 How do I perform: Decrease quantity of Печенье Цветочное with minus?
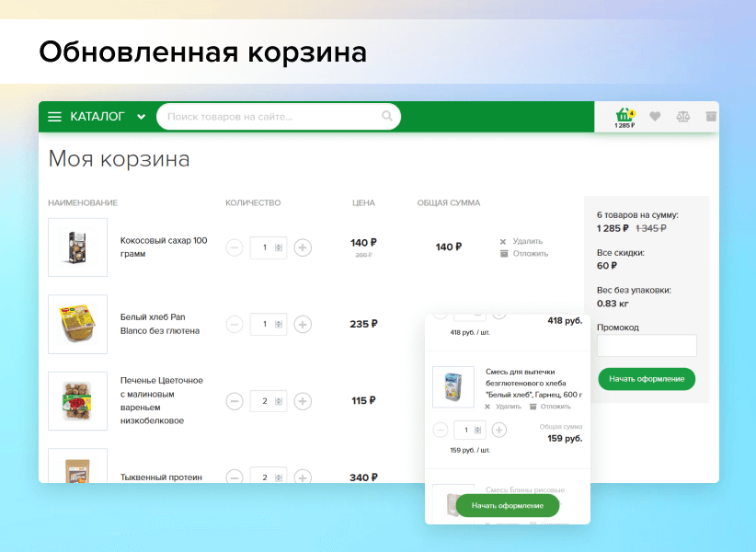pyautogui.click(x=235, y=401)
